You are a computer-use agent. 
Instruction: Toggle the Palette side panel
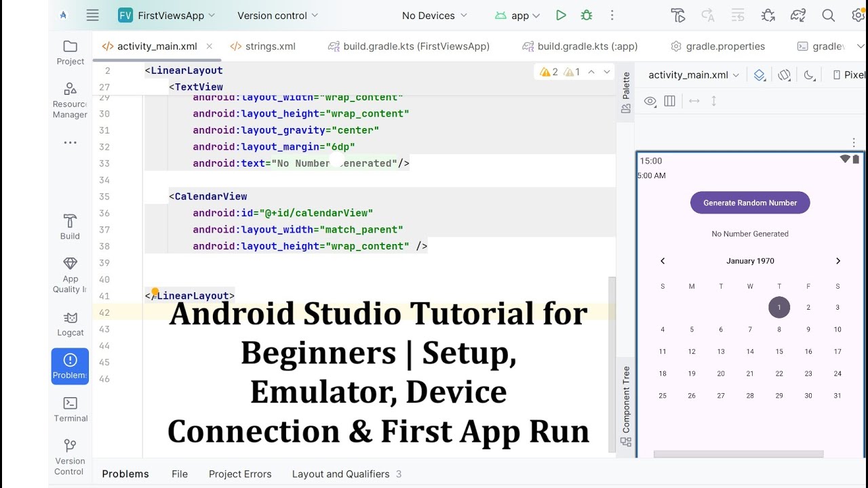(626, 92)
